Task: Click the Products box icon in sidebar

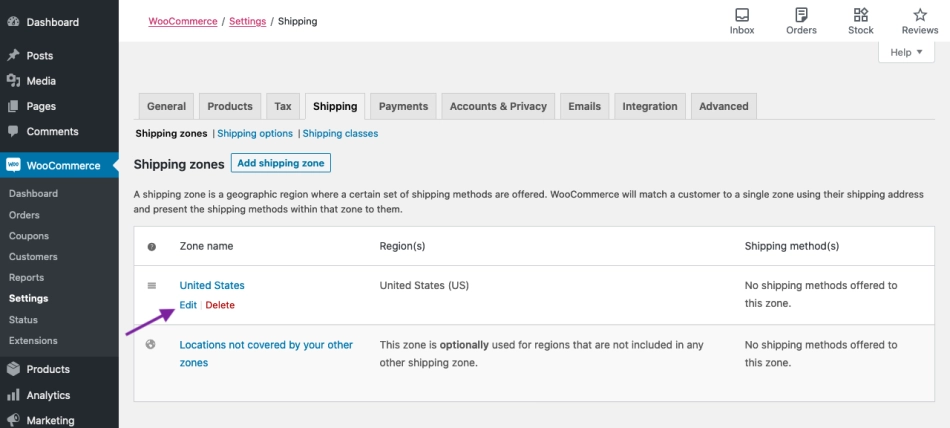Action: (13, 369)
